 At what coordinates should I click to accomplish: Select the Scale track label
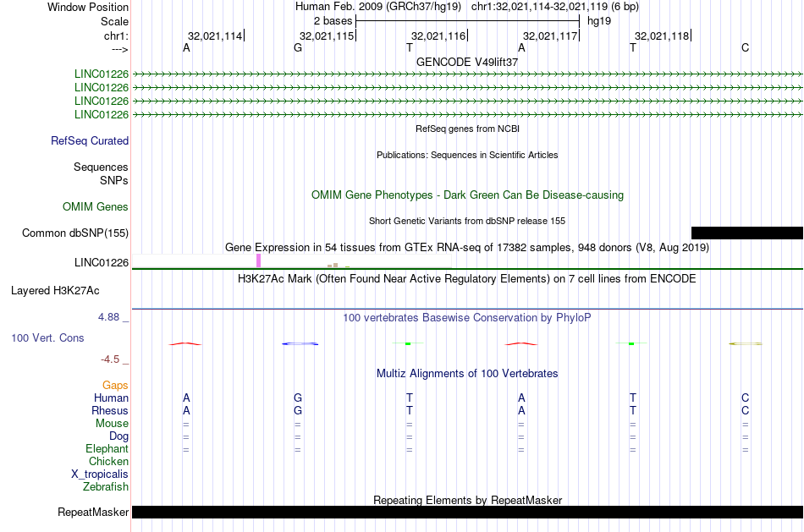click(114, 21)
